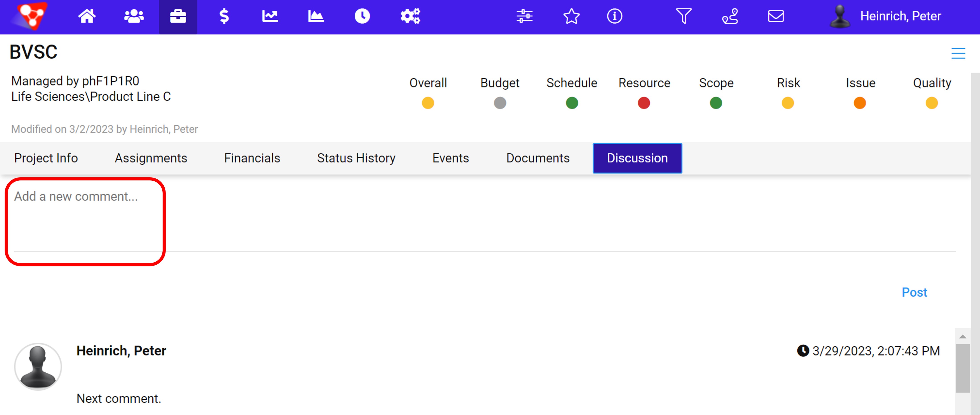This screenshot has width=980, height=415.
Task: Select the Projects briefcase icon
Action: tap(178, 16)
